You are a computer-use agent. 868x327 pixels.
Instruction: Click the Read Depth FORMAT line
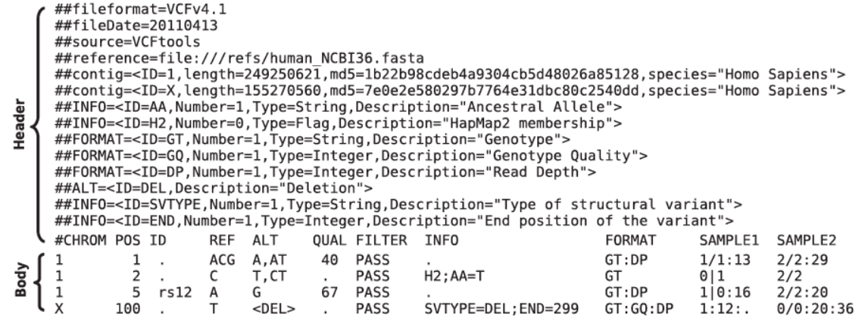tap(325, 172)
